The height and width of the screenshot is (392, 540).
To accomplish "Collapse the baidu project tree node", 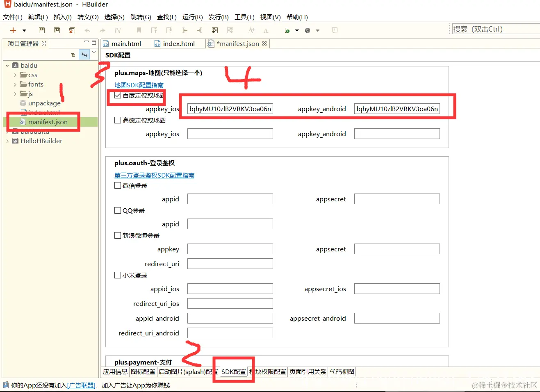I will (x=7, y=66).
